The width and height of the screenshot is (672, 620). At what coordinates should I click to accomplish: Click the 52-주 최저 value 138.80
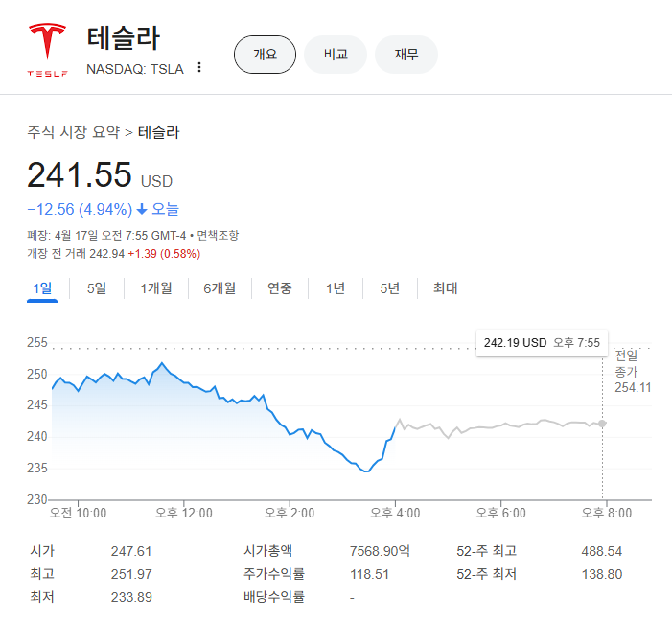click(601, 574)
